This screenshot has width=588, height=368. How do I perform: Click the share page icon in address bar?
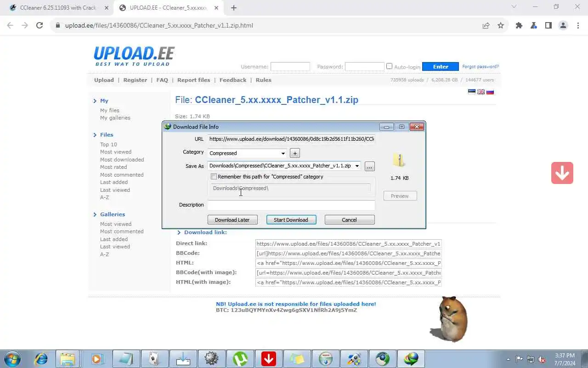coord(486,25)
